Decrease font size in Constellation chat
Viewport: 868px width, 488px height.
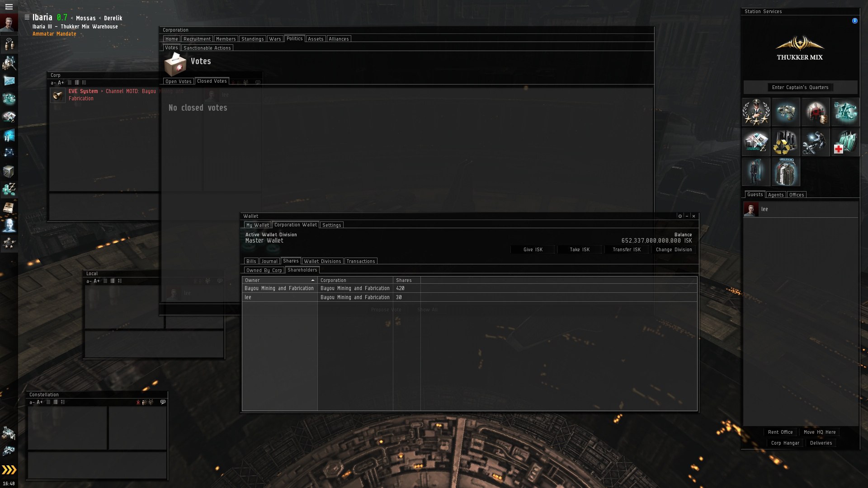pos(32,402)
